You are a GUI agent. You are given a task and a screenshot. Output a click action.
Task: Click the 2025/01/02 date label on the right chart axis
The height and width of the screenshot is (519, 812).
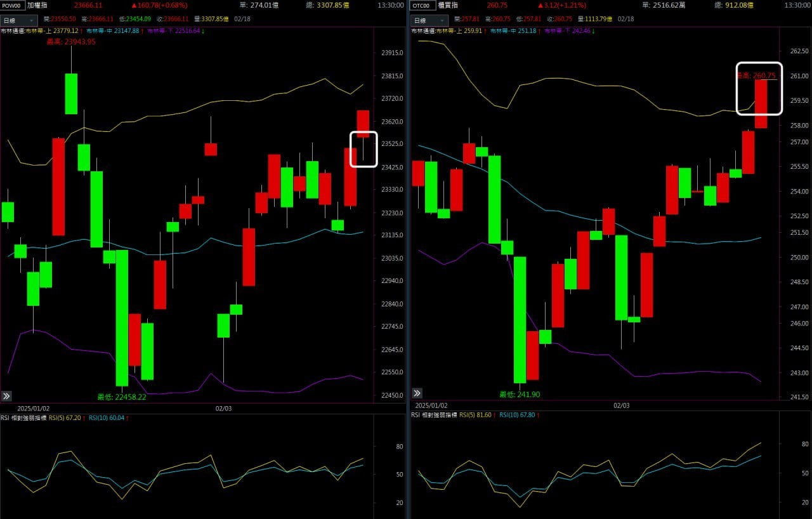(x=431, y=405)
